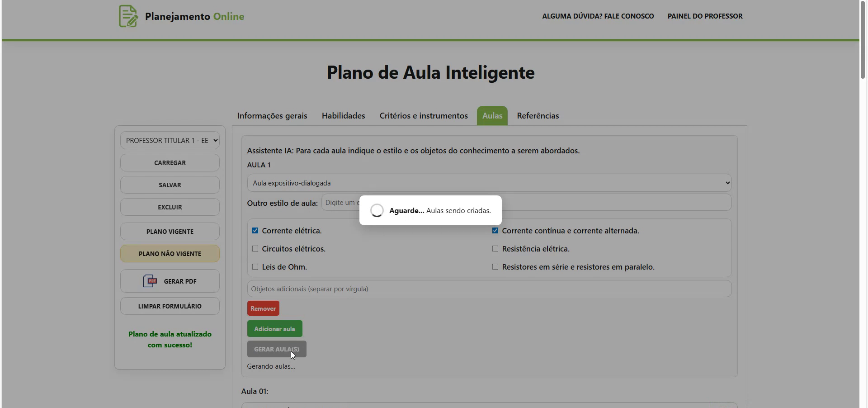Open the Aula expositivo-dialogada style dropdown
The image size is (868, 408).
[x=488, y=183]
